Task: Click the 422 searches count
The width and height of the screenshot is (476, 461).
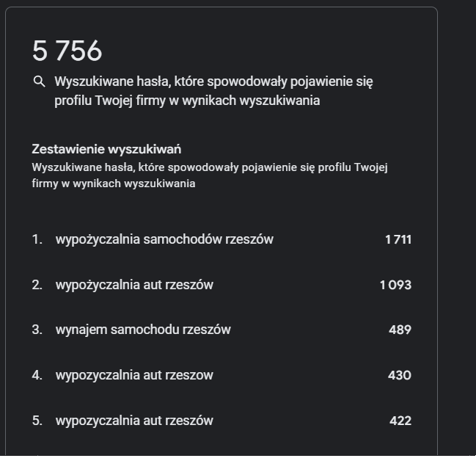Action: (x=400, y=421)
